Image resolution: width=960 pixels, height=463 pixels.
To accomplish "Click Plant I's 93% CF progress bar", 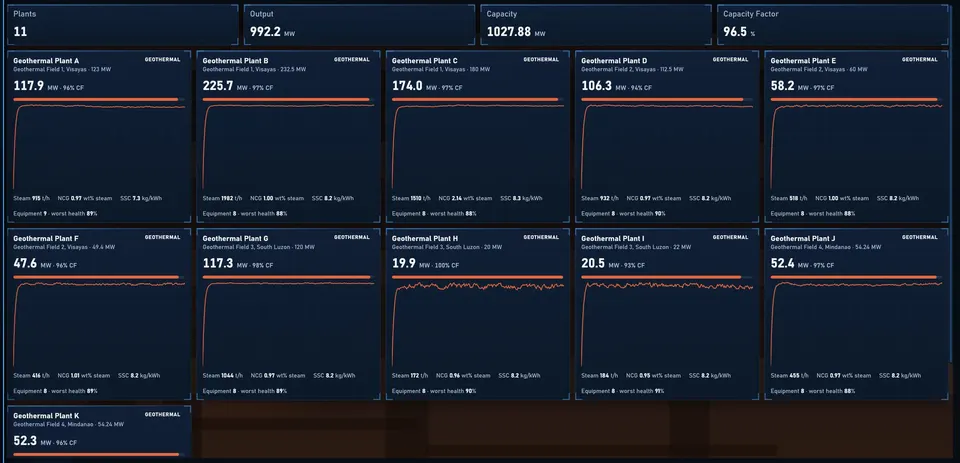I will click(x=667, y=277).
